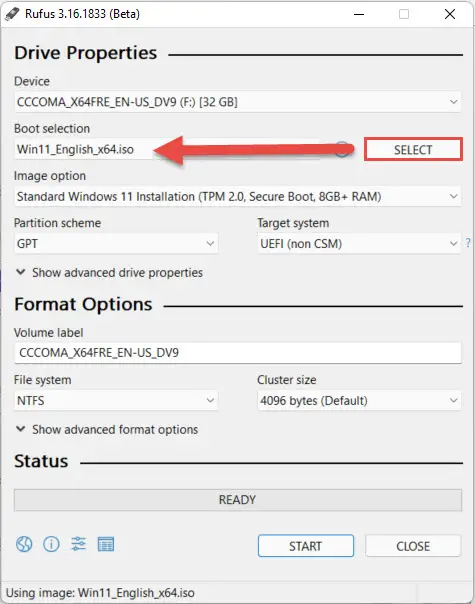Click the START button
475x604 pixels.
305,546
